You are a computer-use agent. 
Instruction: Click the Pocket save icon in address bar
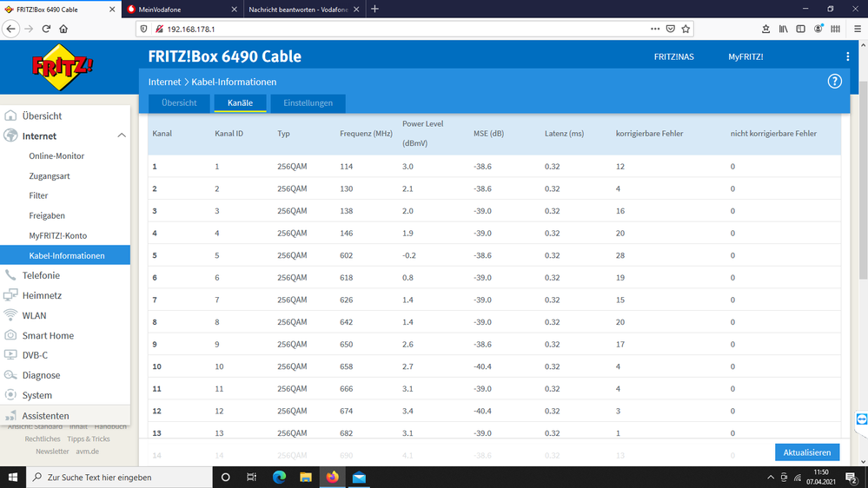click(671, 29)
